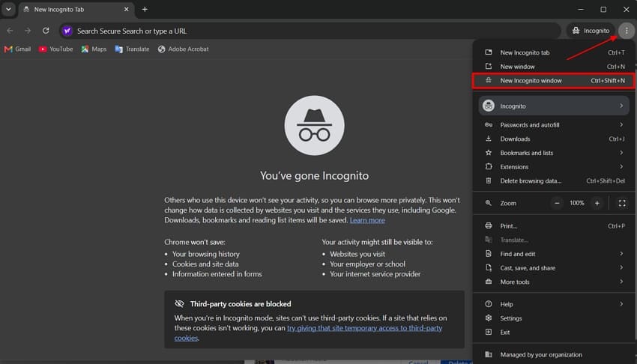Click "Your internet service provider" list item
The height and width of the screenshot is (364, 637).
point(375,274)
